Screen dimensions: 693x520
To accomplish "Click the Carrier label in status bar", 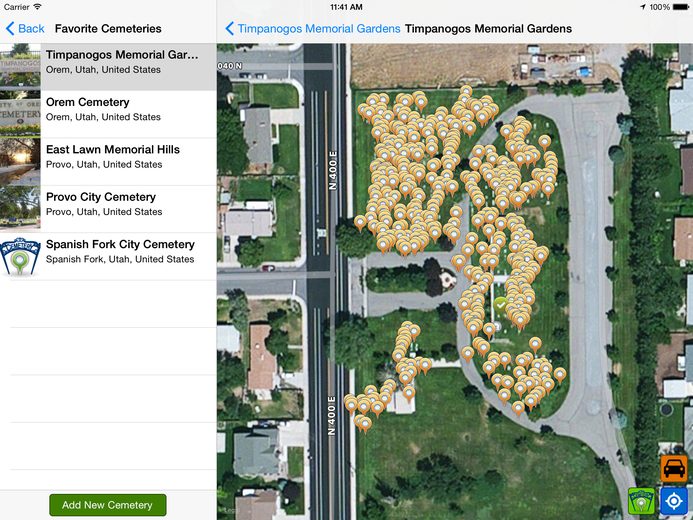I will click(16, 7).
